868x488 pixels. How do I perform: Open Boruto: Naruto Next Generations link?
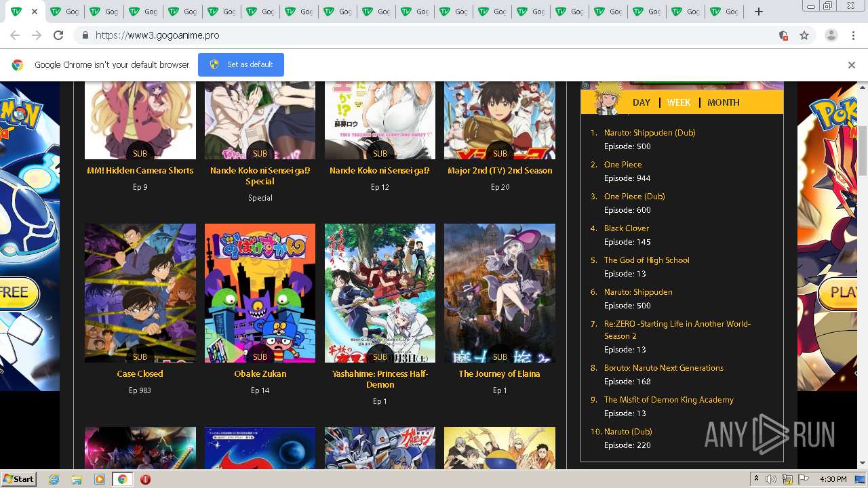click(x=664, y=368)
